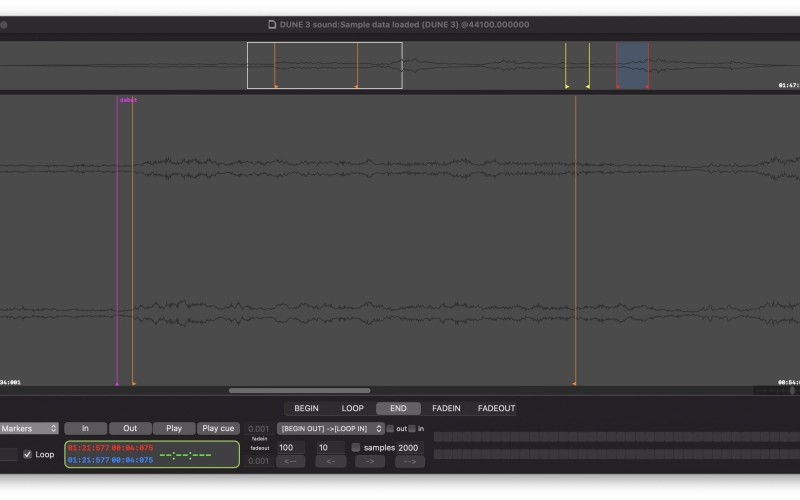Click the blue timecode 01:21:577

click(88, 460)
